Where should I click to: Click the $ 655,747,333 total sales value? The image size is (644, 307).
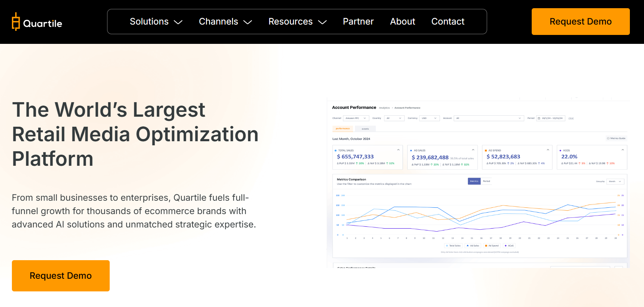pos(355,156)
